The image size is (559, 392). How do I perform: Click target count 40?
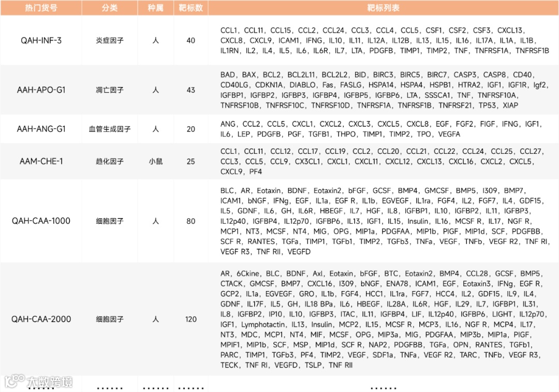(190, 40)
